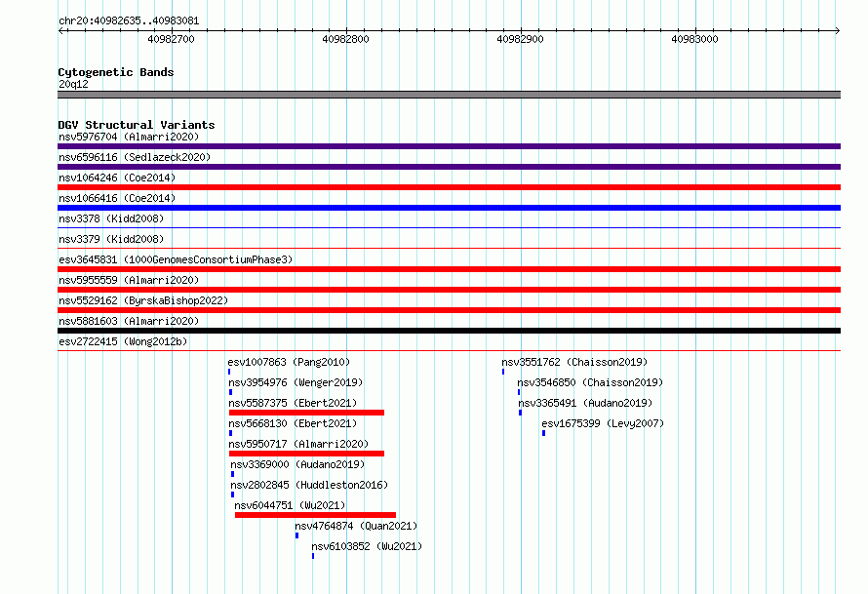
Task: Open esv3645831 (1000GenomesConsortiumPhase3) label
Action: click(x=176, y=259)
